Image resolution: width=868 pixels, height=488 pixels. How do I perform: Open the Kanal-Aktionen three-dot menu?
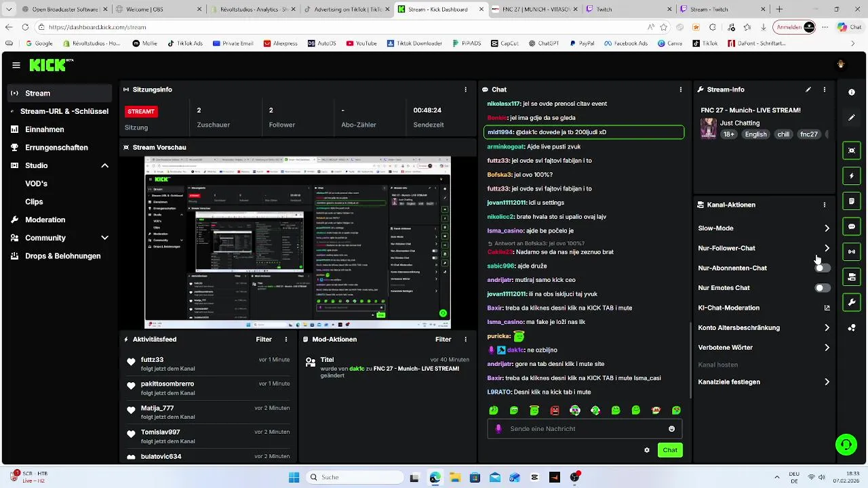point(825,205)
